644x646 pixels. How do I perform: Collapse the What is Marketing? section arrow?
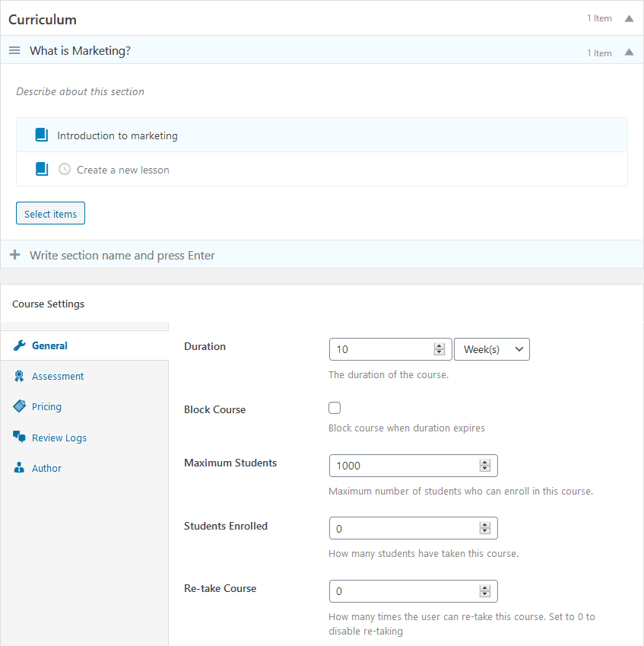click(x=629, y=53)
